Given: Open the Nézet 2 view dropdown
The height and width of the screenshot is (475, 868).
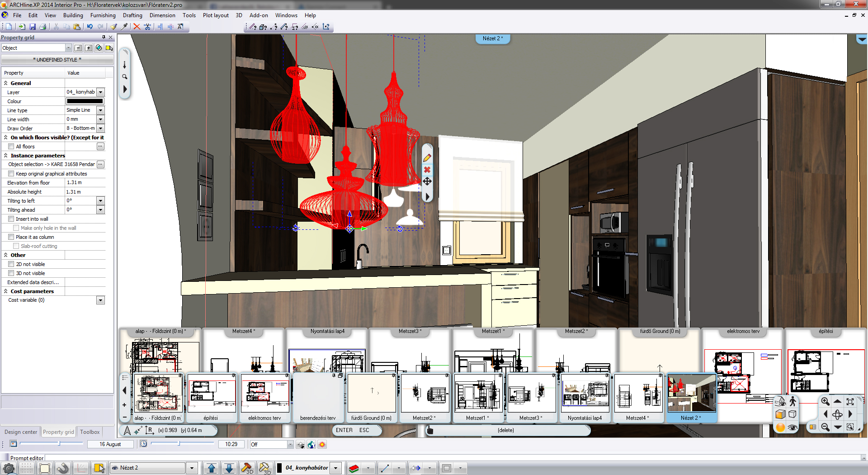Looking at the screenshot, I should click(192, 468).
